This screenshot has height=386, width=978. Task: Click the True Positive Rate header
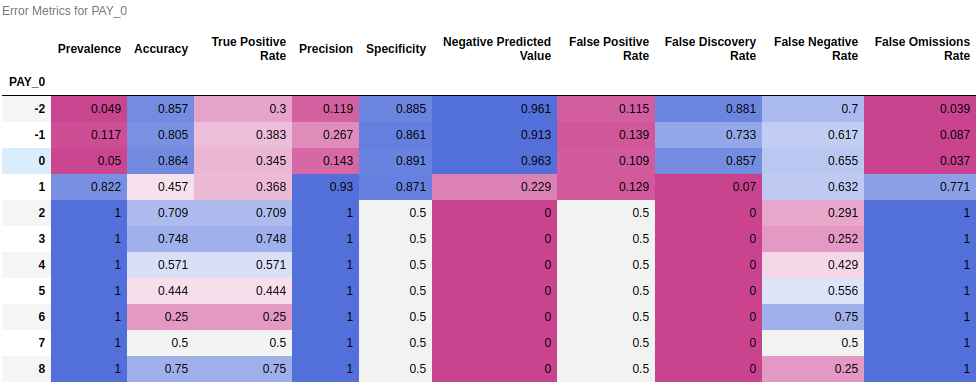(x=248, y=49)
